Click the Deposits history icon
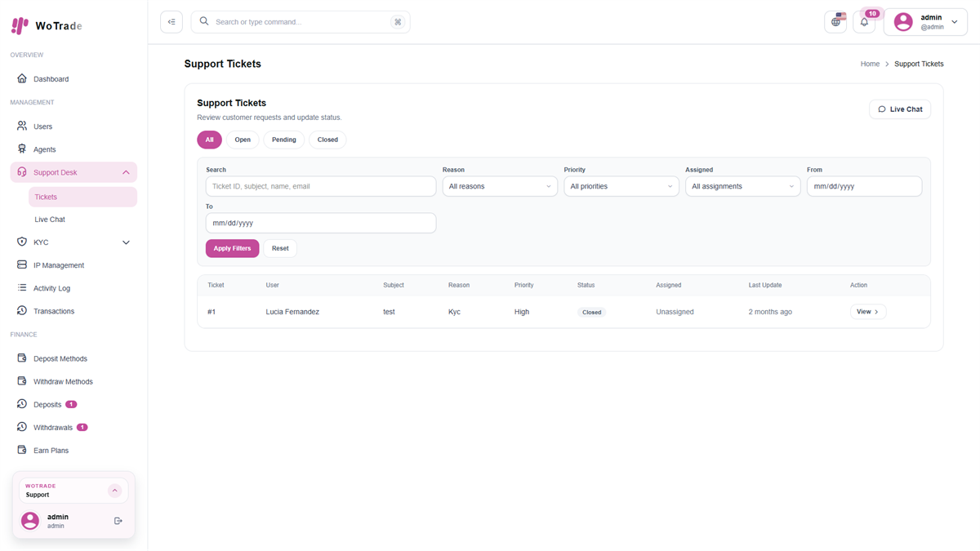Image resolution: width=980 pixels, height=551 pixels. [x=22, y=404]
